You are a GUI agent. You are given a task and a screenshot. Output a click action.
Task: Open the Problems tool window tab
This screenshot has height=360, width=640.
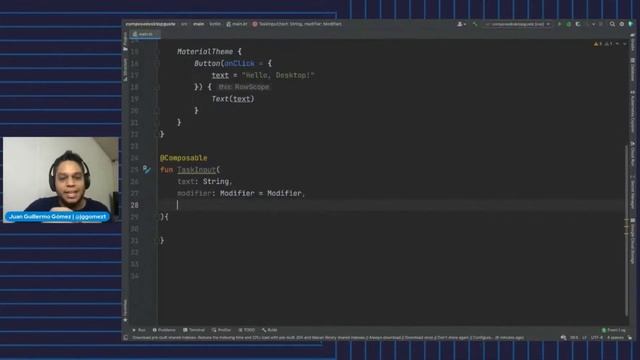pos(164,330)
